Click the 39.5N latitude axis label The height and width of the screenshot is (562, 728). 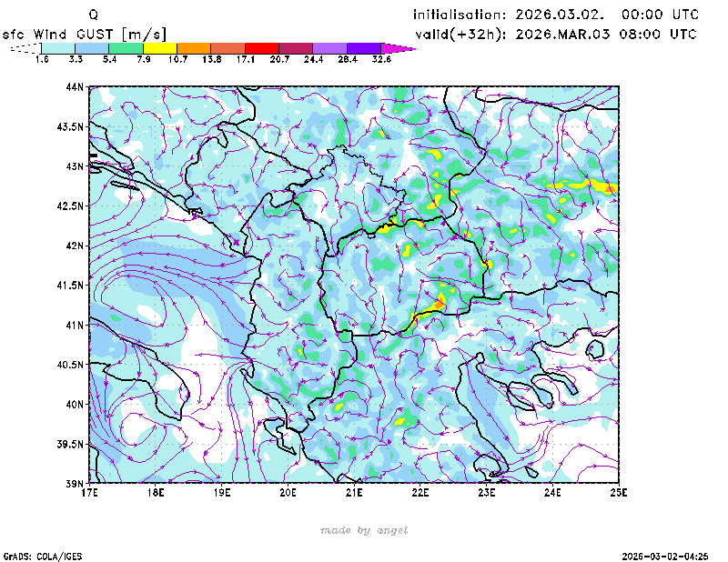pos(71,444)
